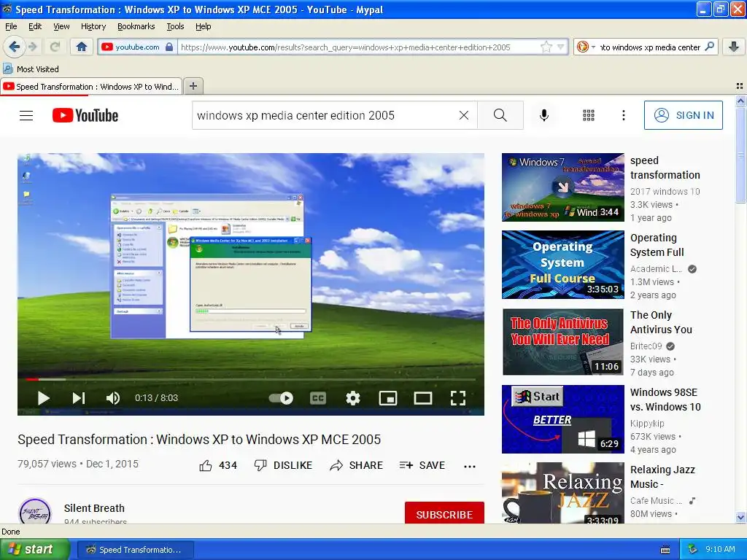The image size is (747, 560).
Task: Enter fullscreen with the player icon
Action: coord(458,398)
